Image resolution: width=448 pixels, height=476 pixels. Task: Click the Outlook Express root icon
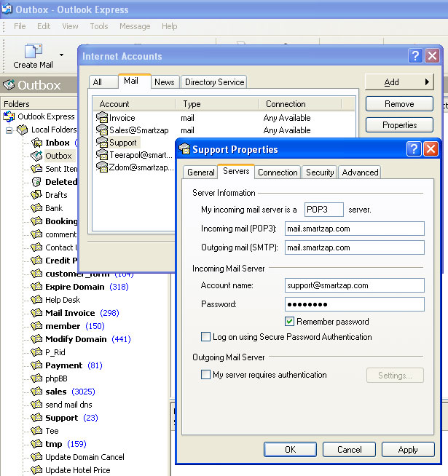click(9, 116)
